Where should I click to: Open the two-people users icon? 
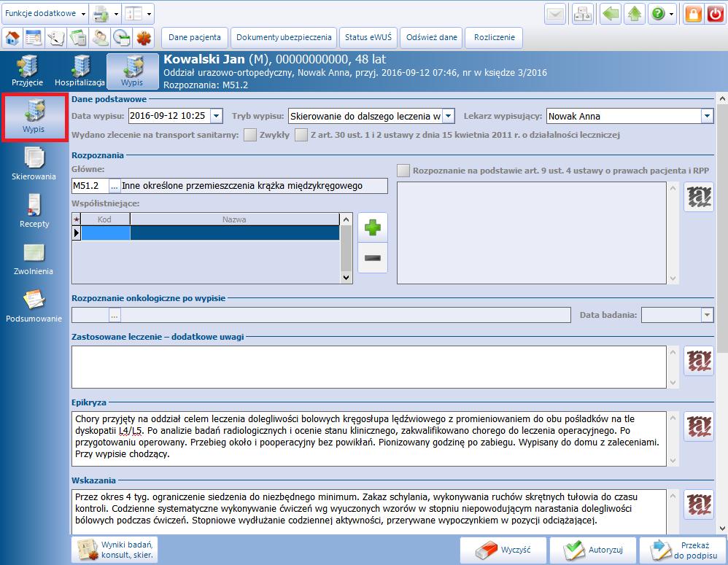point(100,38)
